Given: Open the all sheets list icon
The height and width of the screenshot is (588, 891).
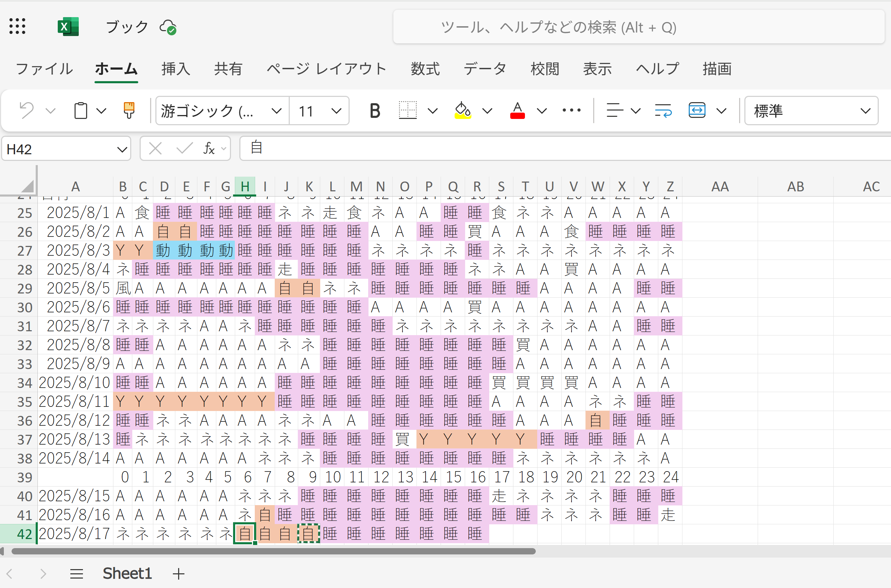Looking at the screenshot, I should pos(77,574).
